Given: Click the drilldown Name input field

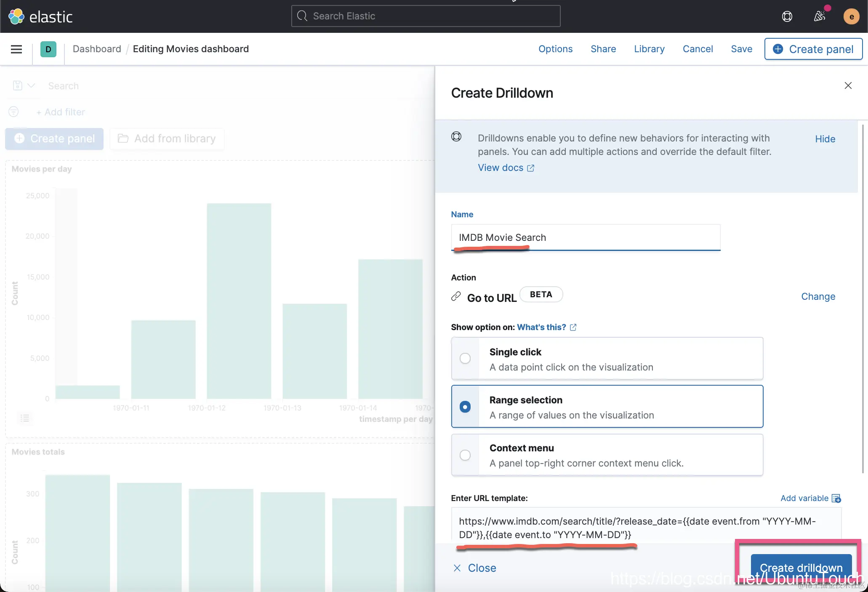Looking at the screenshot, I should (585, 237).
